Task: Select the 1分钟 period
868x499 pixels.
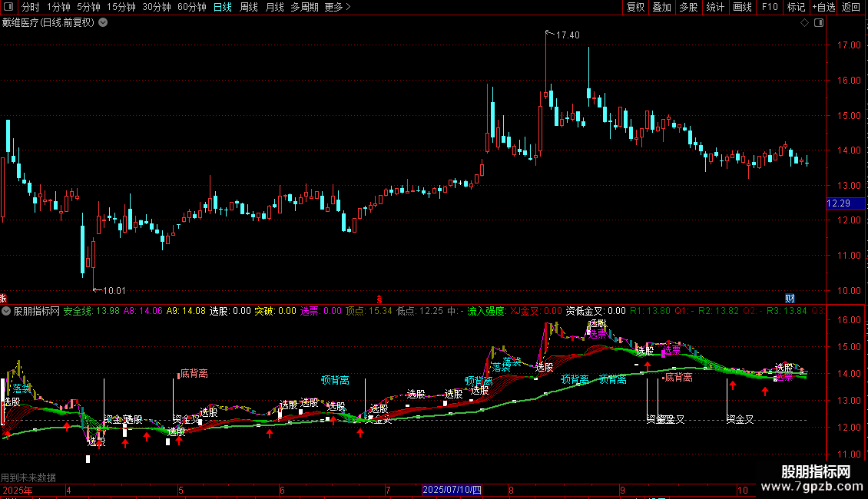Action: click(58, 7)
